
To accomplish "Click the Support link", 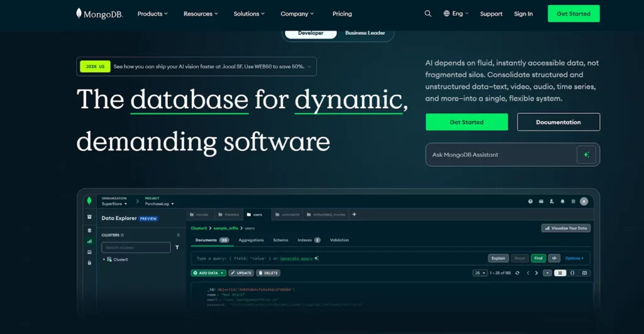I will pyautogui.click(x=491, y=14).
